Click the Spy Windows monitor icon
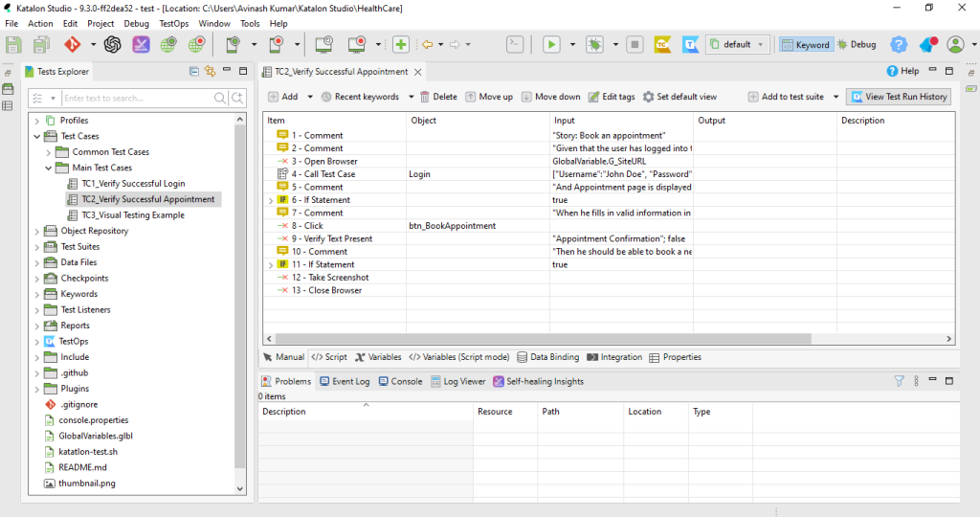This screenshot has width=980, height=517. pyautogui.click(x=323, y=44)
